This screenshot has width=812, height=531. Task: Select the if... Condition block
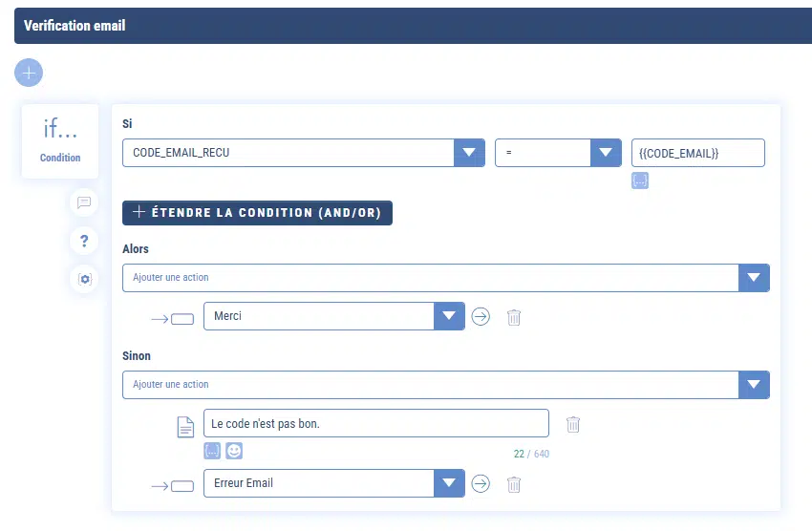coord(60,141)
